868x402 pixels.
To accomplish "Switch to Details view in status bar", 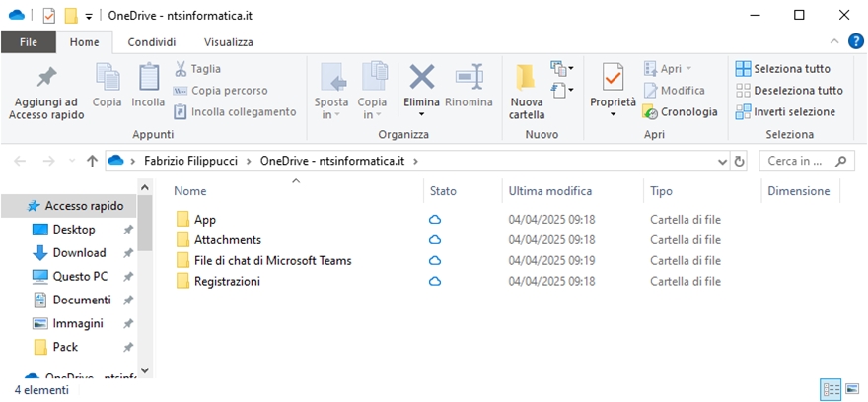I will point(832,389).
